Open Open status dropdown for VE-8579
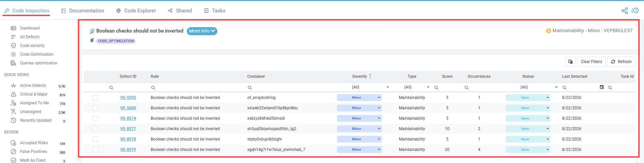 528,150
